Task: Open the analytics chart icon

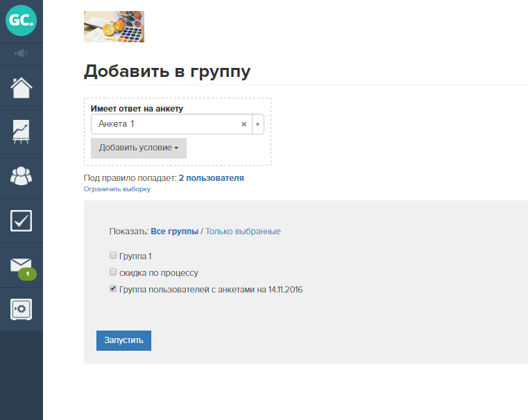Action: (x=22, y=132)
